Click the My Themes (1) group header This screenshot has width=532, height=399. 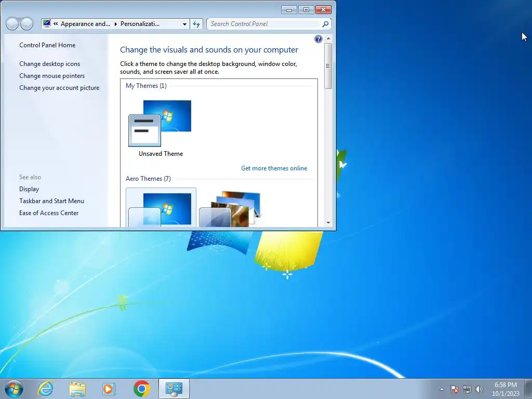146,86
